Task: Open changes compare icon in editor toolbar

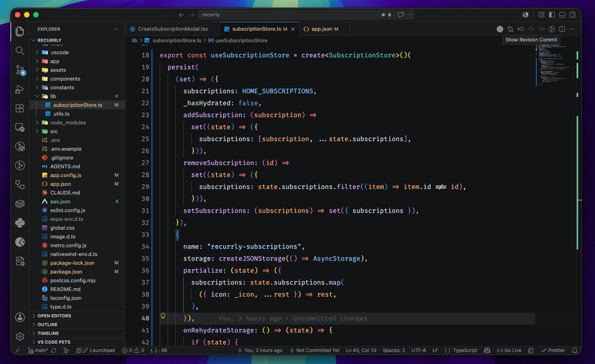Action: point(510,29)
